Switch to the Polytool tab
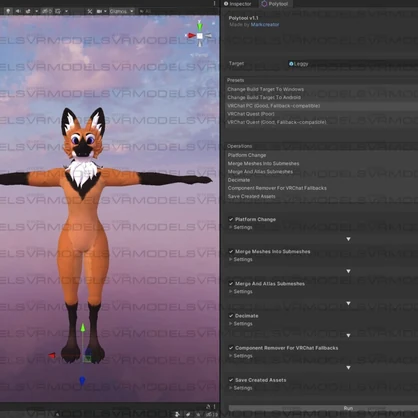 [275, 4]
